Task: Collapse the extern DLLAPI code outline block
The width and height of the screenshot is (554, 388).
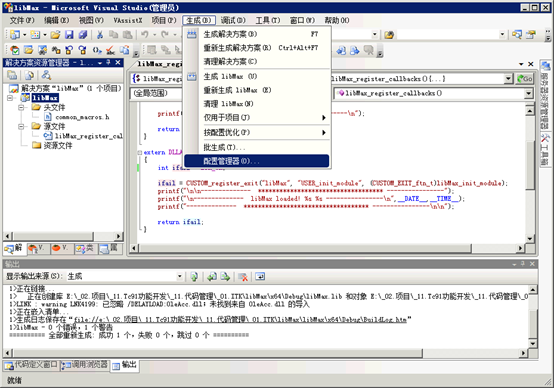Action: pos(140,153)
